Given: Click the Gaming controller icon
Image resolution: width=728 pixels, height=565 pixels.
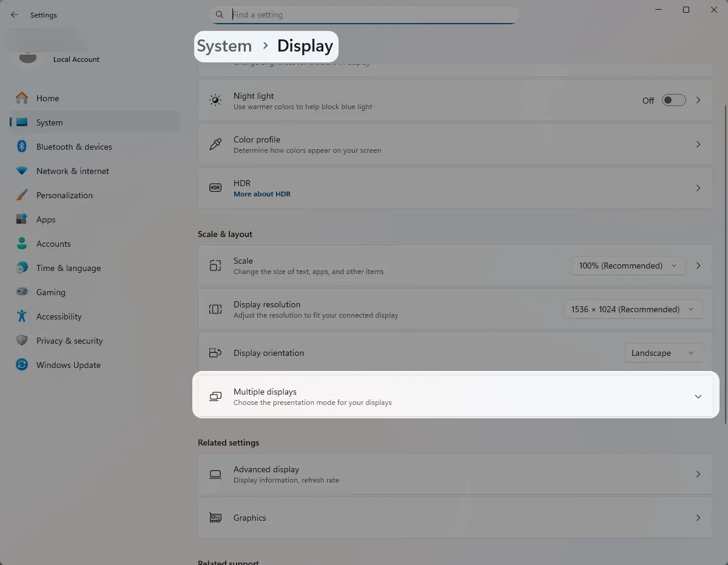Looking at the screenshot, I should tap(22, 292).
